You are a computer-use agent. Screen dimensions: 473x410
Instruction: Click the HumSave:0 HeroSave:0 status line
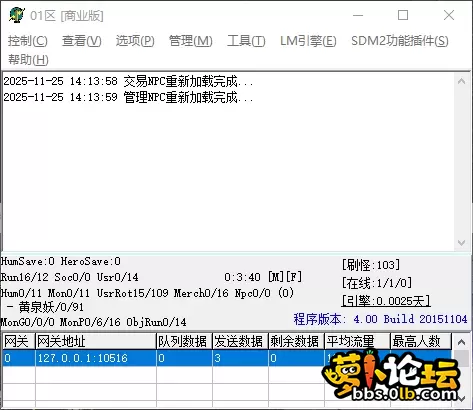click(x=61, y=261)
